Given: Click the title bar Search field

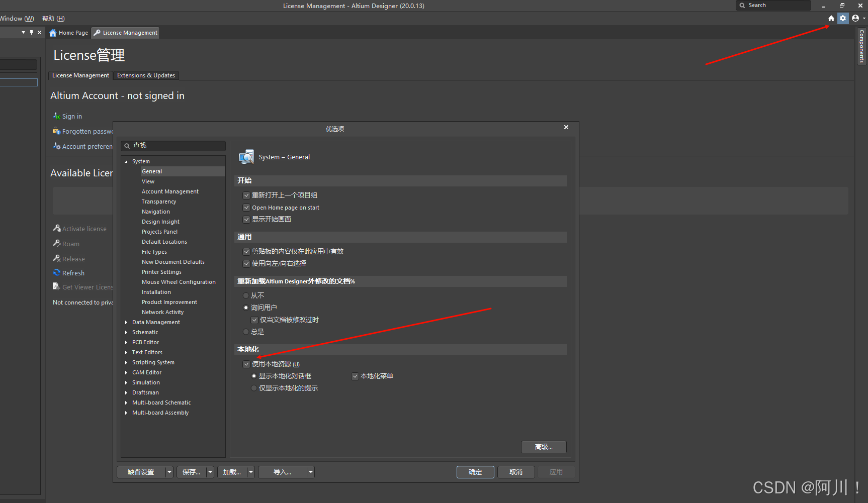Looking at the screenshot, I should [773, 6].
